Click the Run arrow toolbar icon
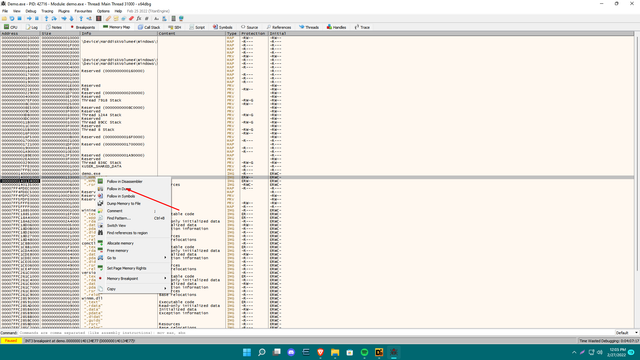The image size is (640, 360). pyautogui.click(x=29, y=18)
